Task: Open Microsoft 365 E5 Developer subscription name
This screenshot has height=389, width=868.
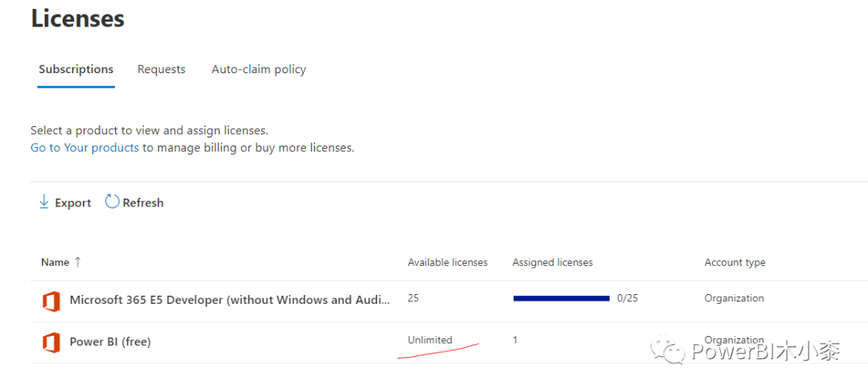Action: tap(230, 300)
